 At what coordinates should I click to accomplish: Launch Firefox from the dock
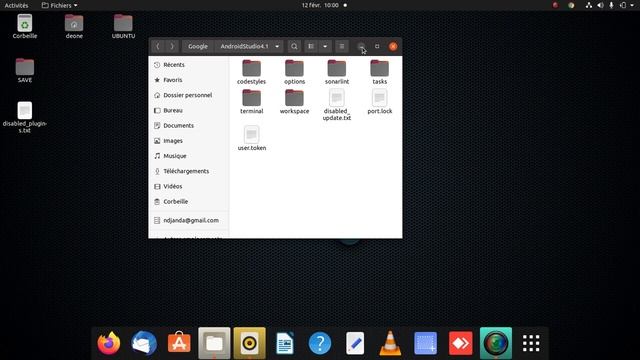point(109,343)
